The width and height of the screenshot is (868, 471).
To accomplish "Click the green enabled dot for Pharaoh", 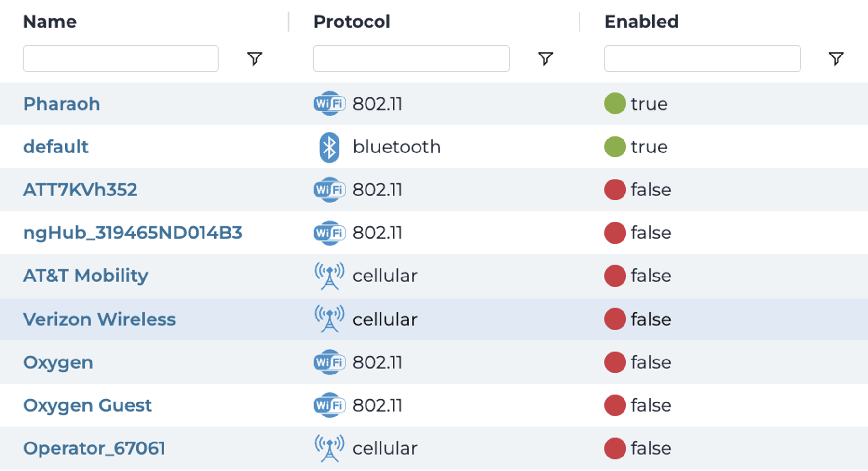I will pyautogui.click(x=615, y=104).
